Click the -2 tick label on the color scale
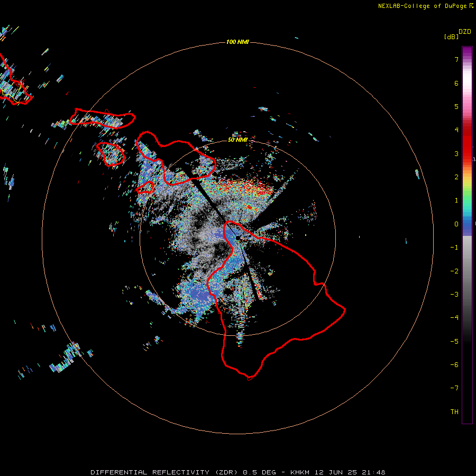This screenshot has height=476, width=476. (454, 271)
